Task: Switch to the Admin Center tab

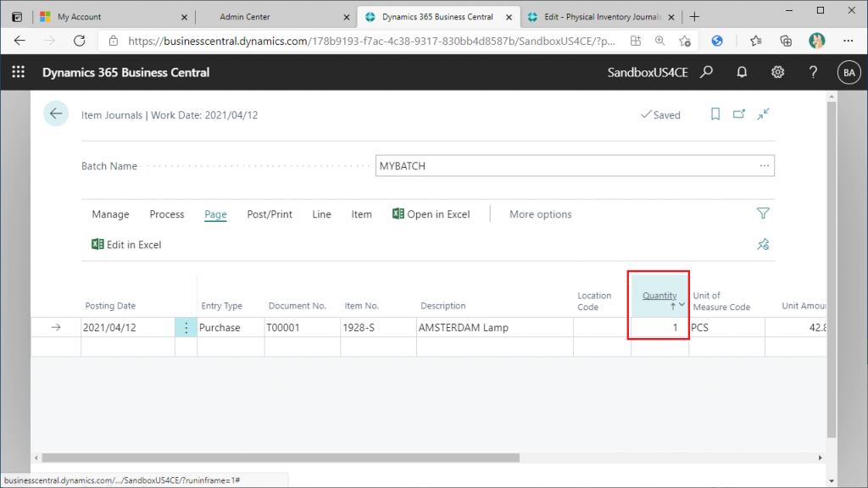Action: point(275,17)
